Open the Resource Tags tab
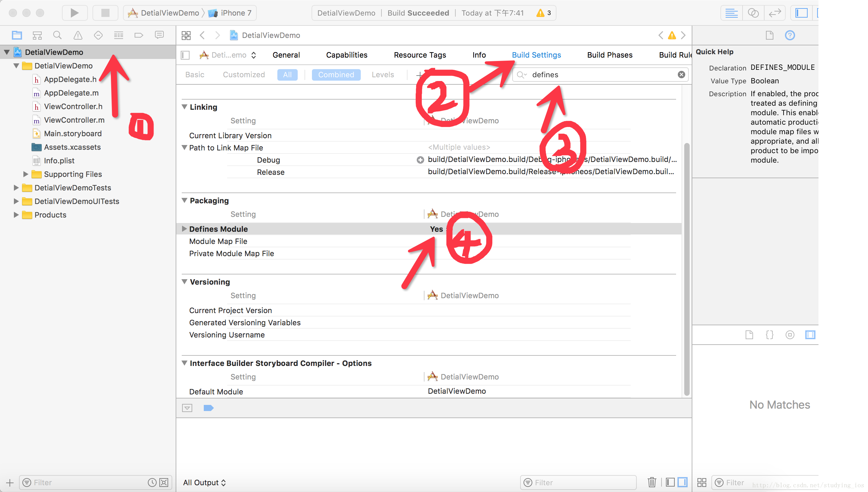Viewport: 868px width, 492px height. click(420, 55)
